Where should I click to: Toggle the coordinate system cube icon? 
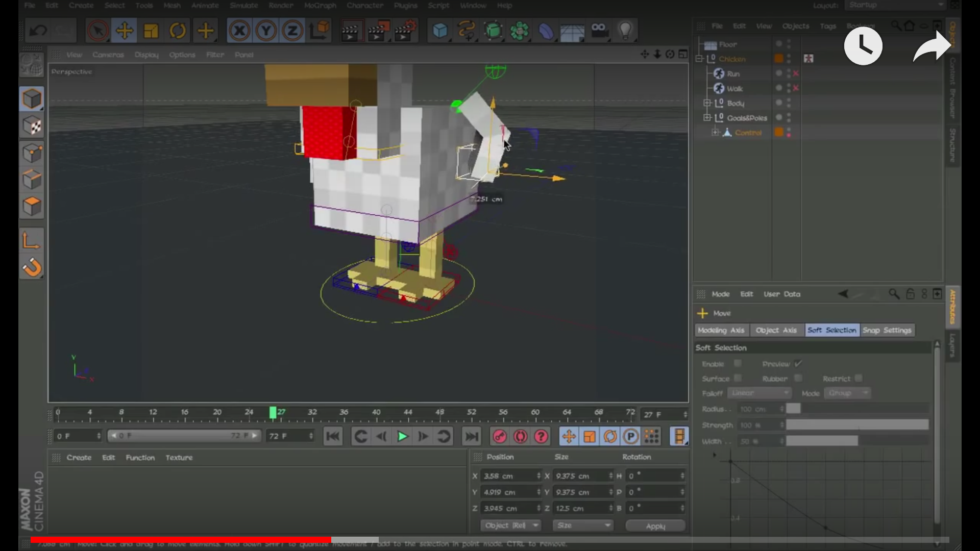(x=320, y=31)
